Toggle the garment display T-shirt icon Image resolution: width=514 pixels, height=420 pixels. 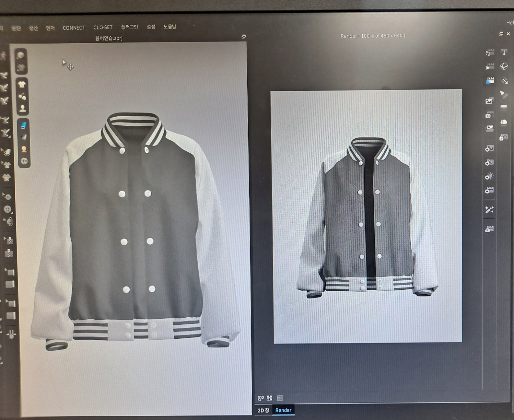[22, 85]
